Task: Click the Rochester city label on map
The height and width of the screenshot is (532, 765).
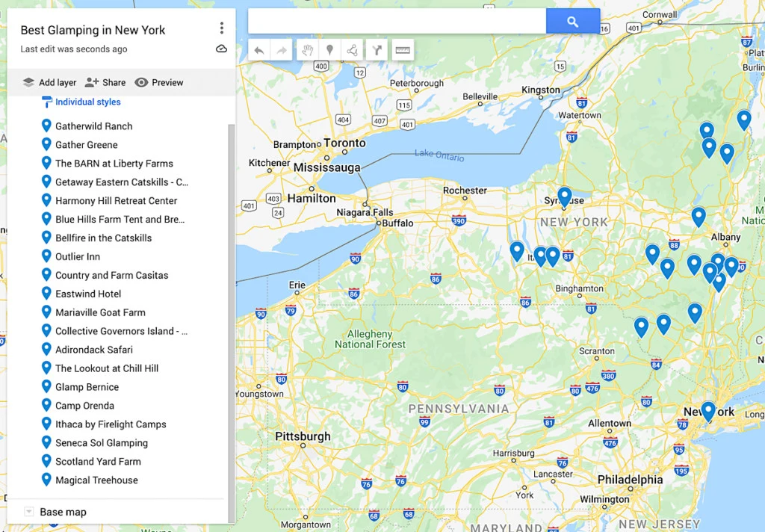Action: pyautogui.click(x=465, y=191)
